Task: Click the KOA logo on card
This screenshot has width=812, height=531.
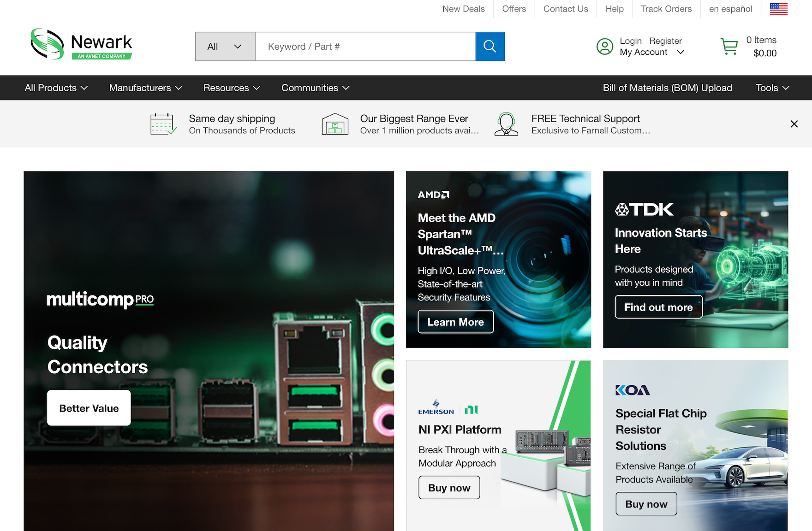Action: (633, 390)
